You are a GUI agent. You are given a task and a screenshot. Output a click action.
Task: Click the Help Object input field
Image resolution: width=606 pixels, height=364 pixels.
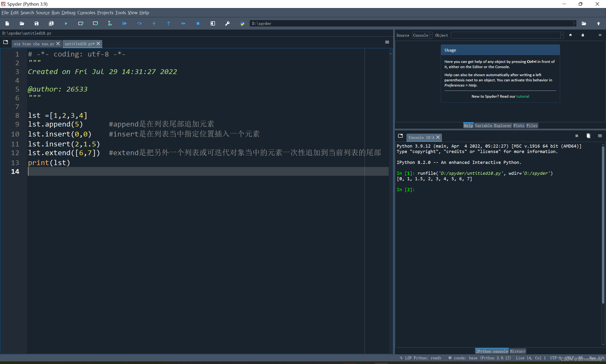click(506, 35)
